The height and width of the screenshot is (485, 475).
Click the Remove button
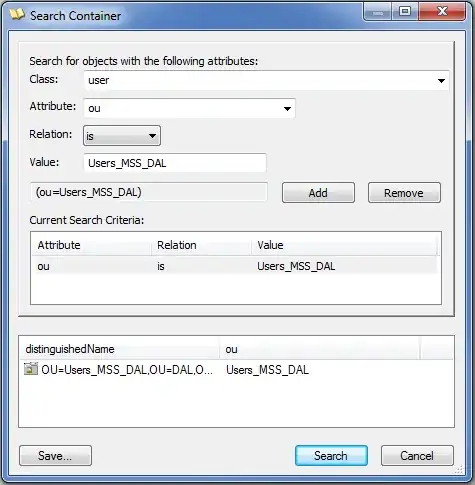point(404,193)
